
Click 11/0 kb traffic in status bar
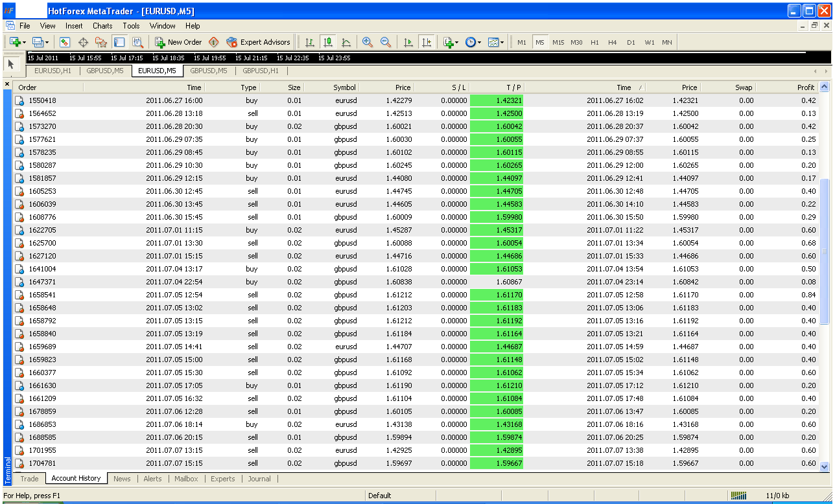point(777,496)
